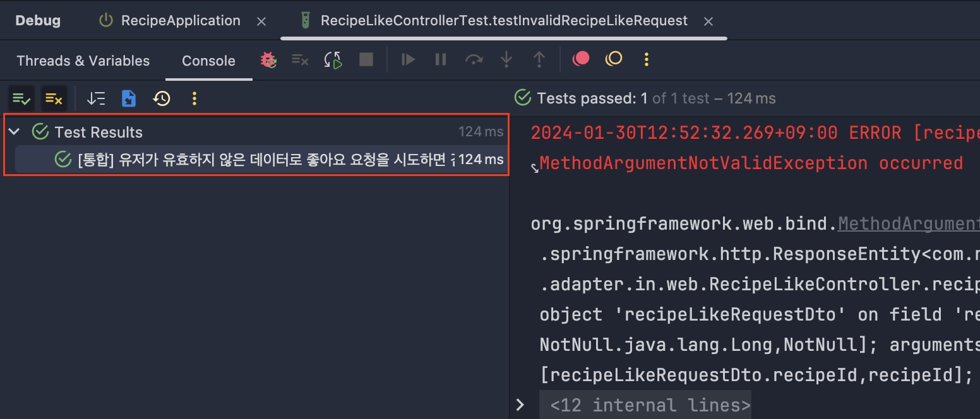Image resolution: width=980 pixels, height=419 pixels.
Task: Step over the current line
Action: pos(474,59)
